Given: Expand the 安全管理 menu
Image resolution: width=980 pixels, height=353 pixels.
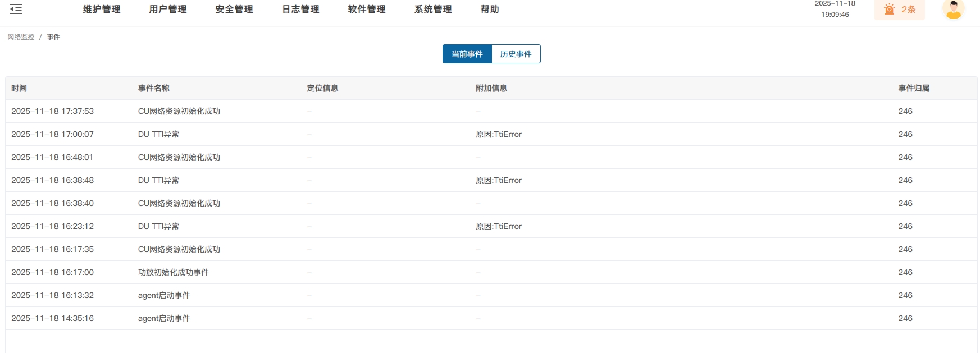Looking at the screenshot, I should 234,10.
